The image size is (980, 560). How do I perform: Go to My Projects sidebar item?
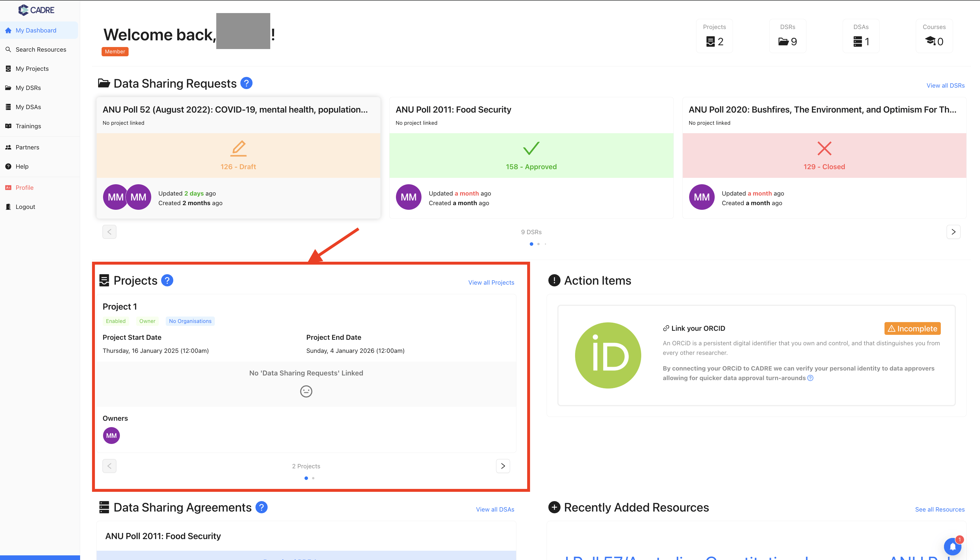(x=39, y=68)
